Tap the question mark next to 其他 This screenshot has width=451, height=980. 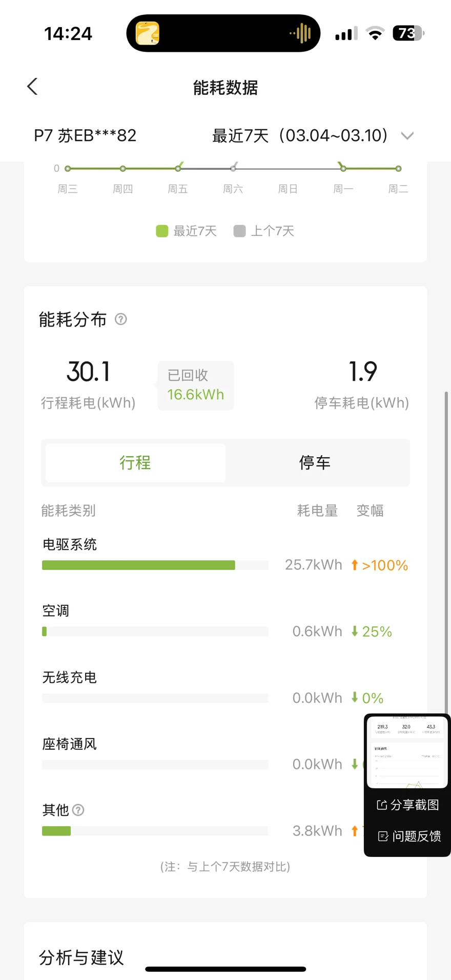click(x=78, y=810)
